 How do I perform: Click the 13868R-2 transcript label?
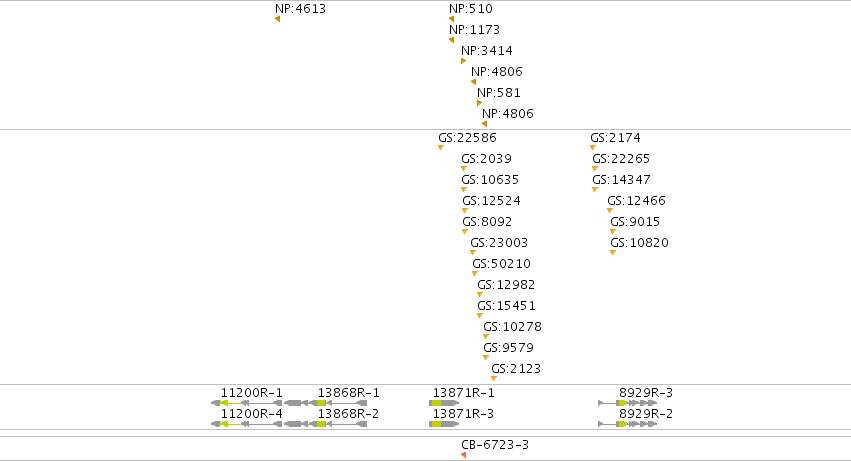coord(348,414)
